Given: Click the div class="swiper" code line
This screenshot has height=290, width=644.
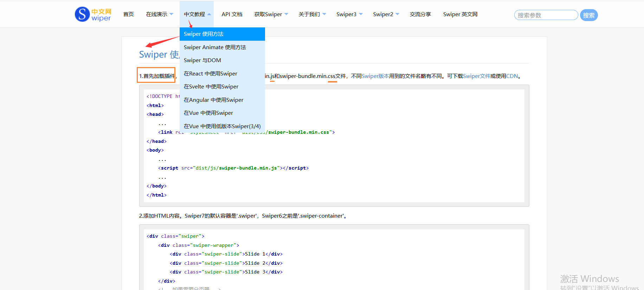Looking at the screenshot, I should coord(175,236).
